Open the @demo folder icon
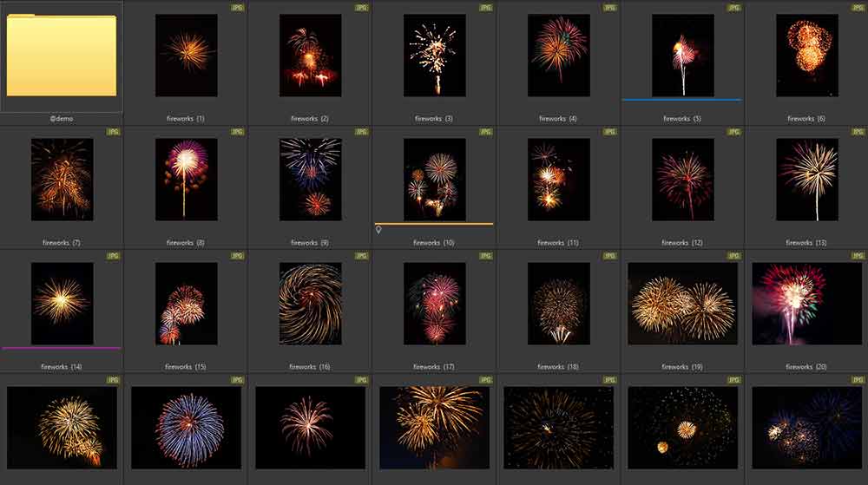 pyautogui.click(x=62, y=56)
